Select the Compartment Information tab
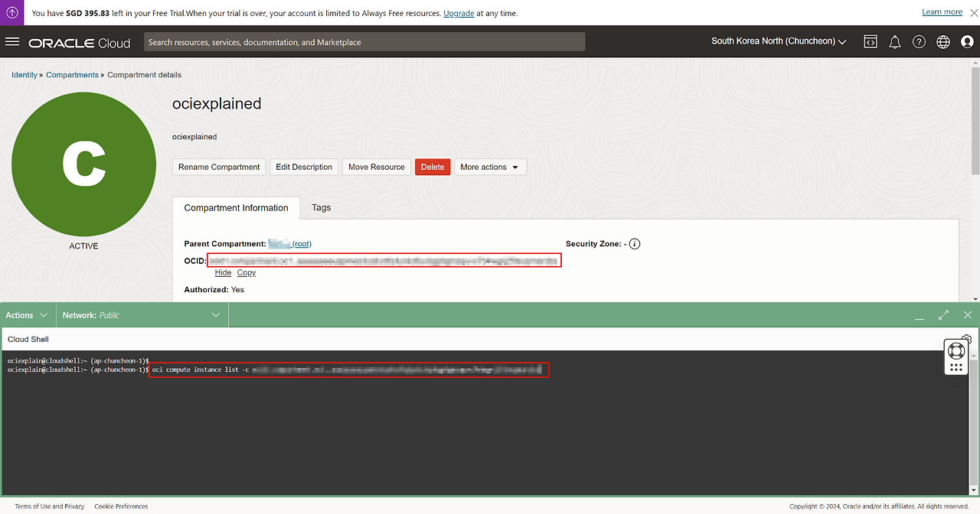This screenshot has height=514, width=980. [236, 207]
